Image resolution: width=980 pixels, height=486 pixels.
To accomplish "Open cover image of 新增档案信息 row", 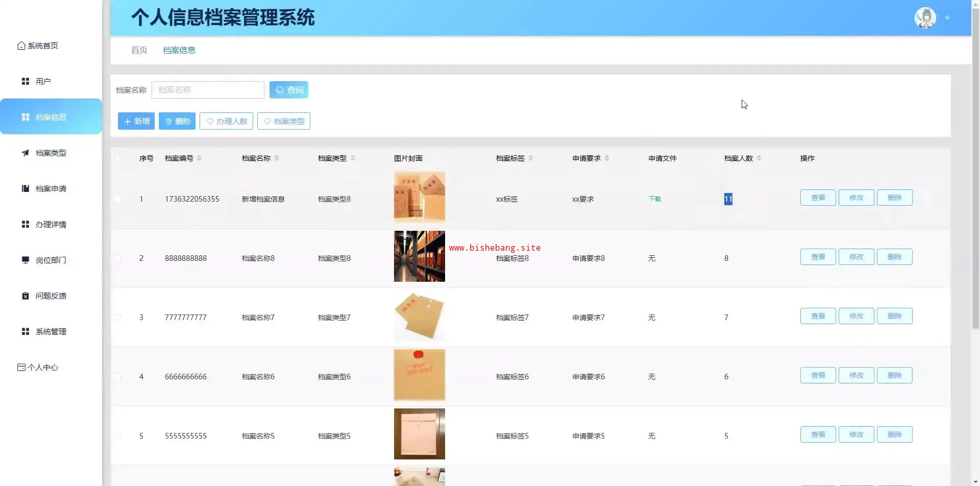I will tap(420, 197).
